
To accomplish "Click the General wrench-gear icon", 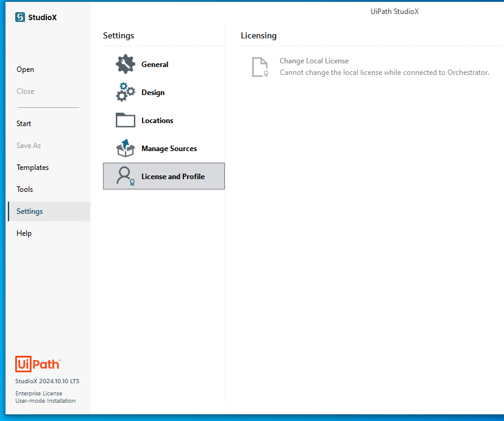I will tap(126, 64).
